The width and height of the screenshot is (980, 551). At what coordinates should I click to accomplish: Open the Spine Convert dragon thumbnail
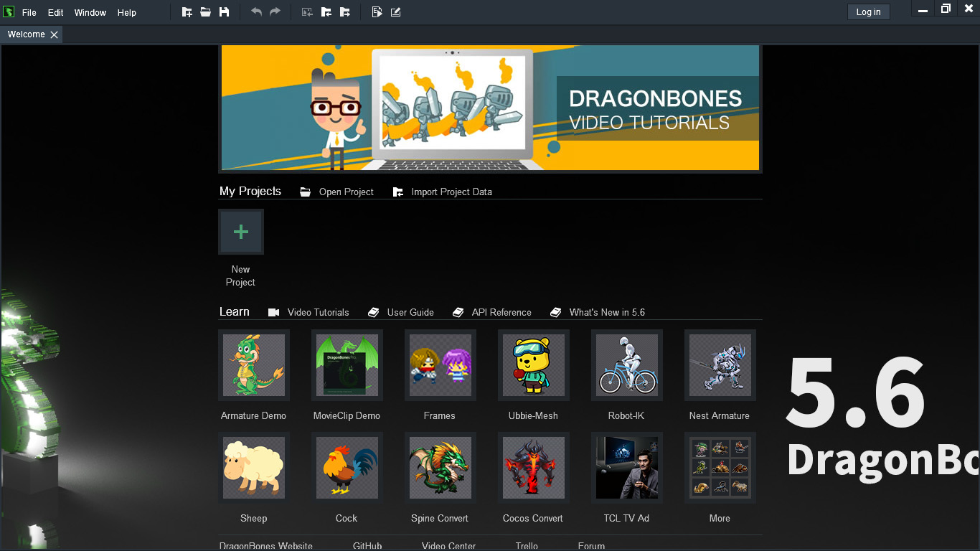tap(440, 468)
